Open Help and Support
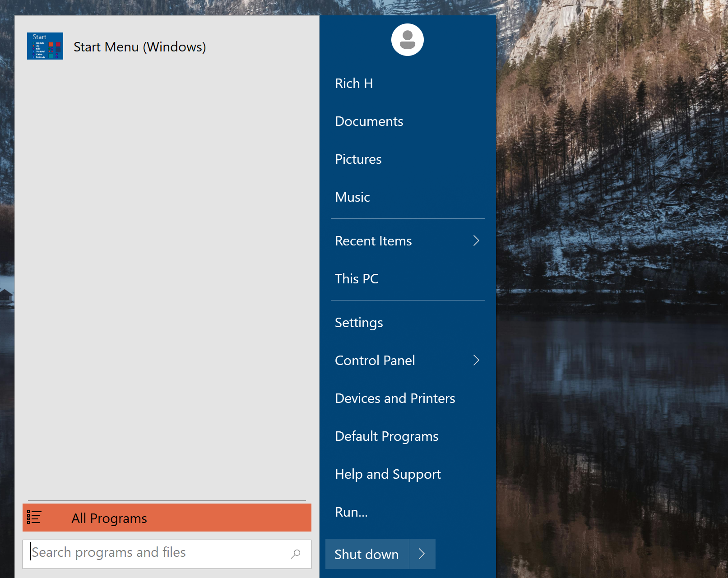Viewport: 728px width, 578px height. (388, 474)
